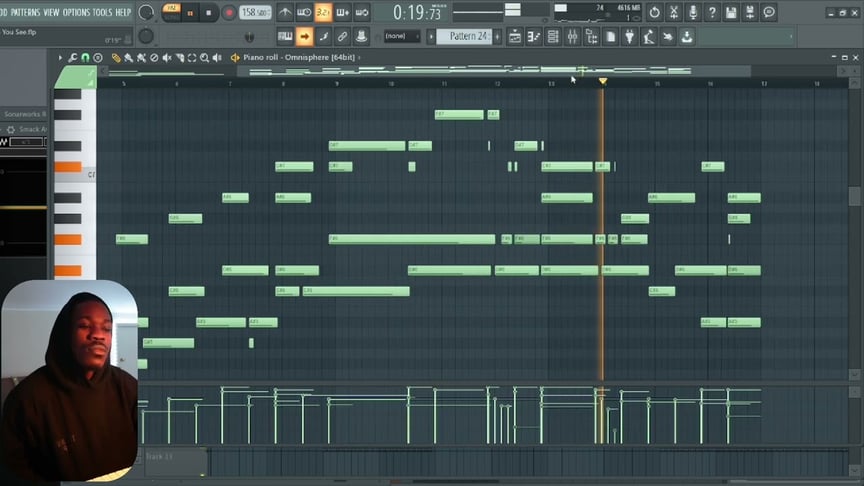Save project with floppy disk icon

tap(731, 12)
